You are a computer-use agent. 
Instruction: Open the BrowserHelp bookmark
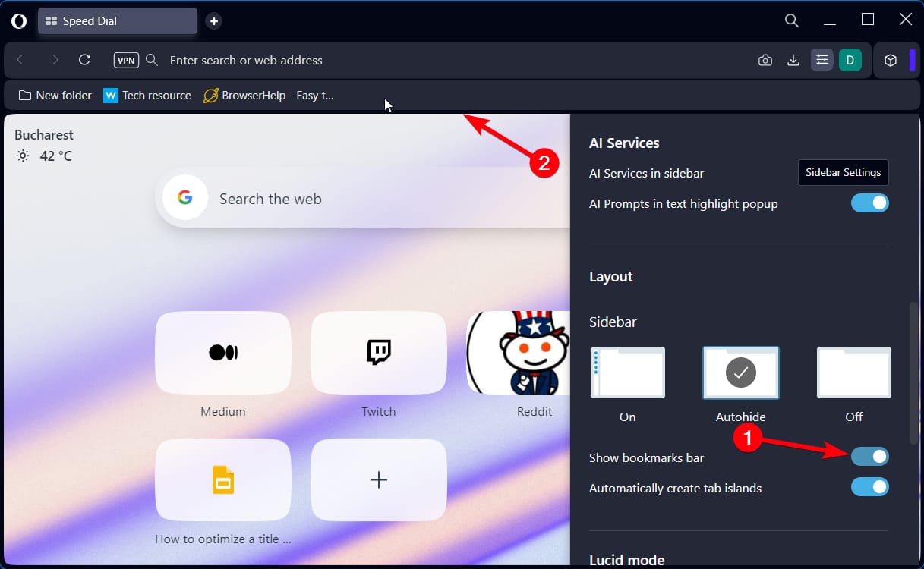click(x=269, y=96)
